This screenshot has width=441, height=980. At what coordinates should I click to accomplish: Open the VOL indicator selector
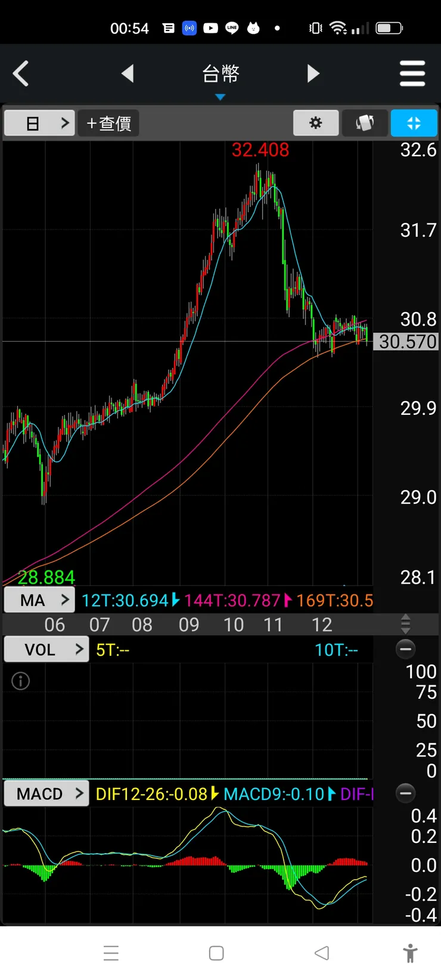[46, 649]
